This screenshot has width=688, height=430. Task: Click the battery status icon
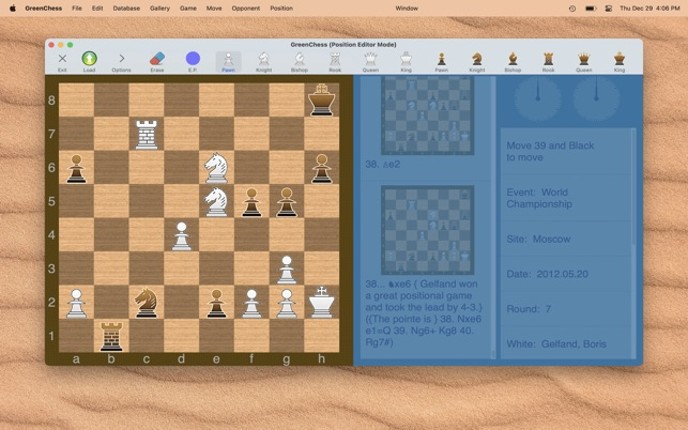point(591,8)
